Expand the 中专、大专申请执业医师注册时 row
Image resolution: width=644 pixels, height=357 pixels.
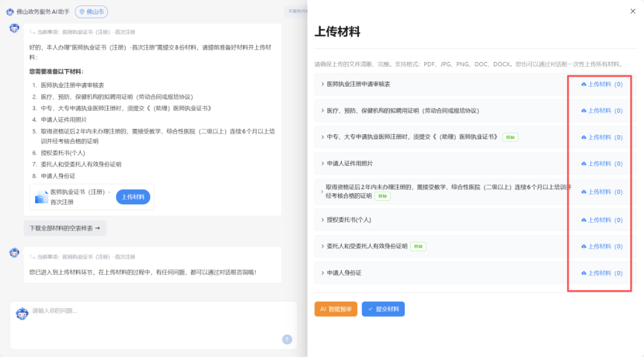(323, 137)
